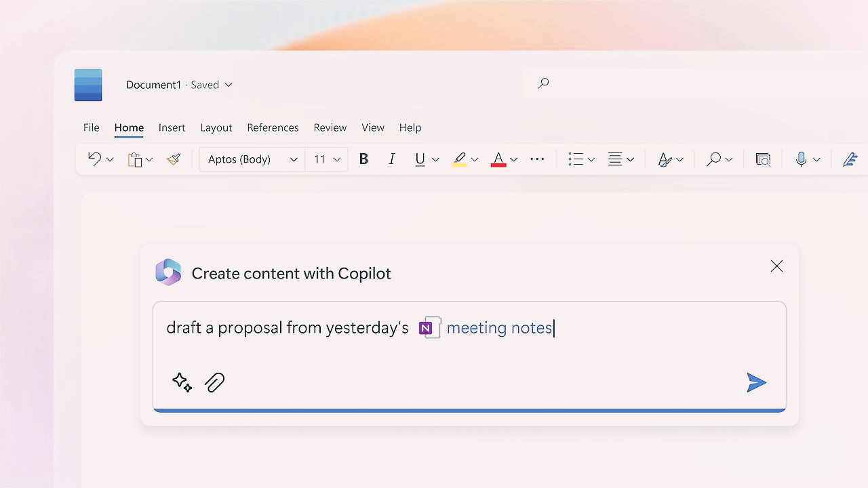868x488 pixels.
Task: Expand the alignment options dropdown arrow
Action: pos(630,160)
